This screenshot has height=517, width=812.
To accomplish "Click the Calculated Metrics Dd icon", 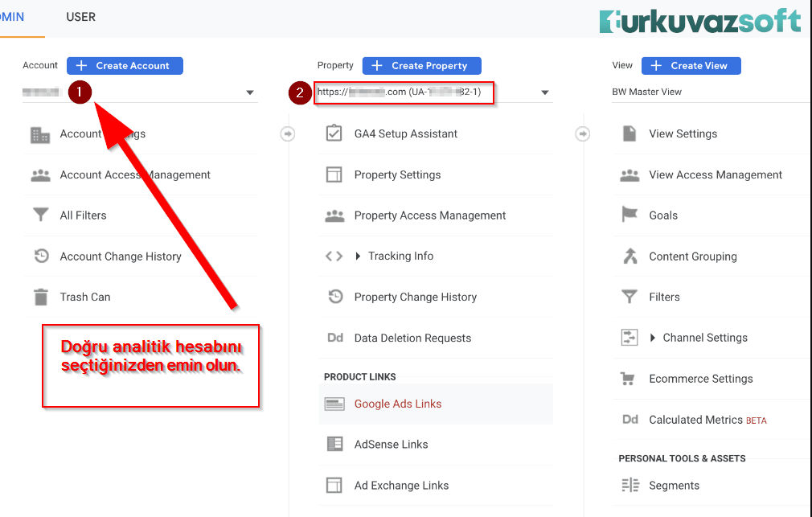I will pos(630,420).
